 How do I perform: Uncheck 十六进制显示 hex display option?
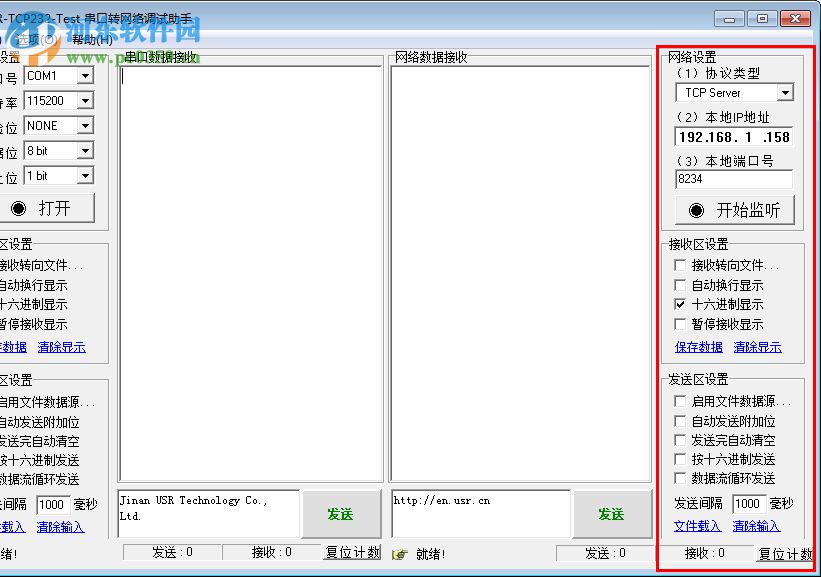click(x=678, y=303)
